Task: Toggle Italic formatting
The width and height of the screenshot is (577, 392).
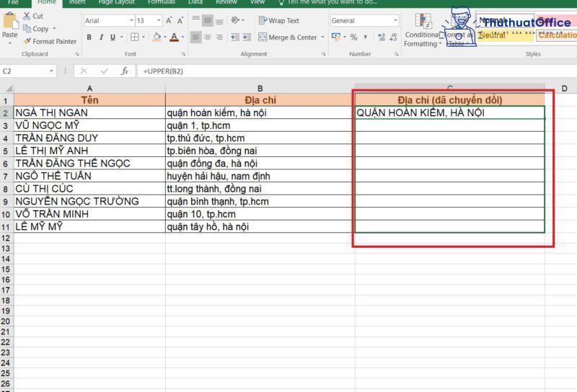Action: (x=101, y=37)
